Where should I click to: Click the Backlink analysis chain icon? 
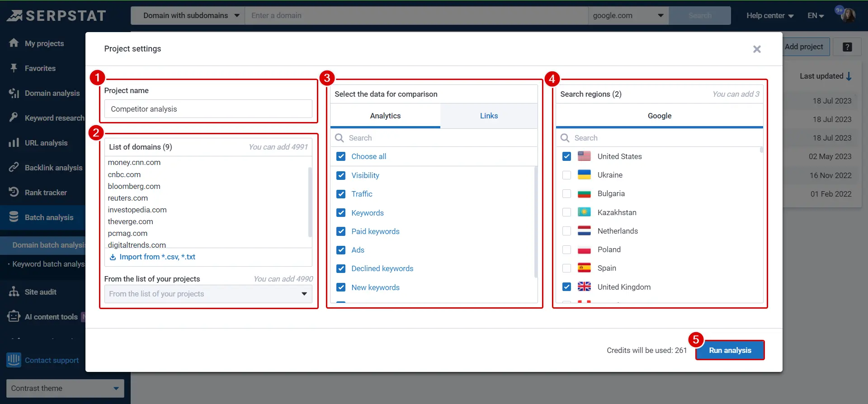tap(14, 167)
